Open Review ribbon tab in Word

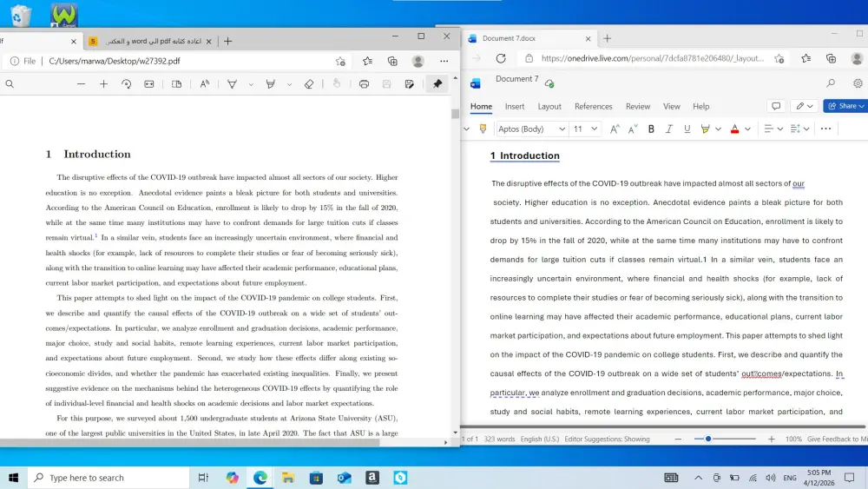[638, 106]
